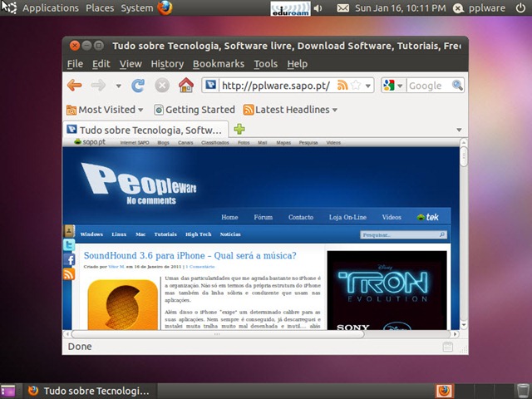Focus the Google search field
Viewport: 532px width, 399px height.
429,86
